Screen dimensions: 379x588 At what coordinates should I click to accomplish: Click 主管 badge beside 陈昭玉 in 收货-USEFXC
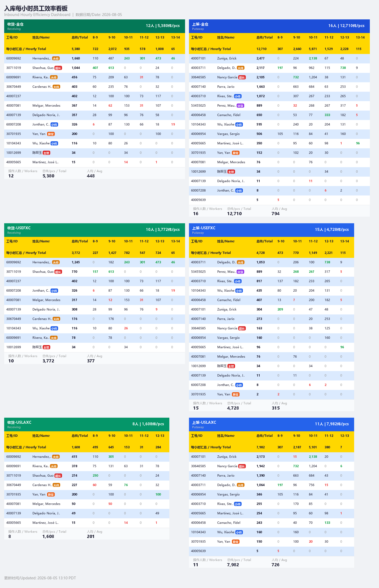coord(46,347)
